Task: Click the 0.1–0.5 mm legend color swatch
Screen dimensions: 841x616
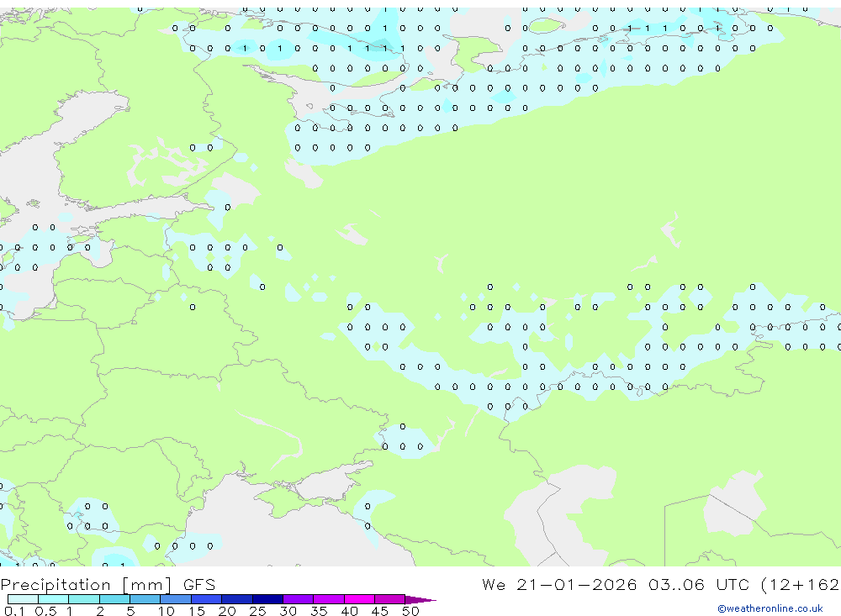Action: [23, 599]
